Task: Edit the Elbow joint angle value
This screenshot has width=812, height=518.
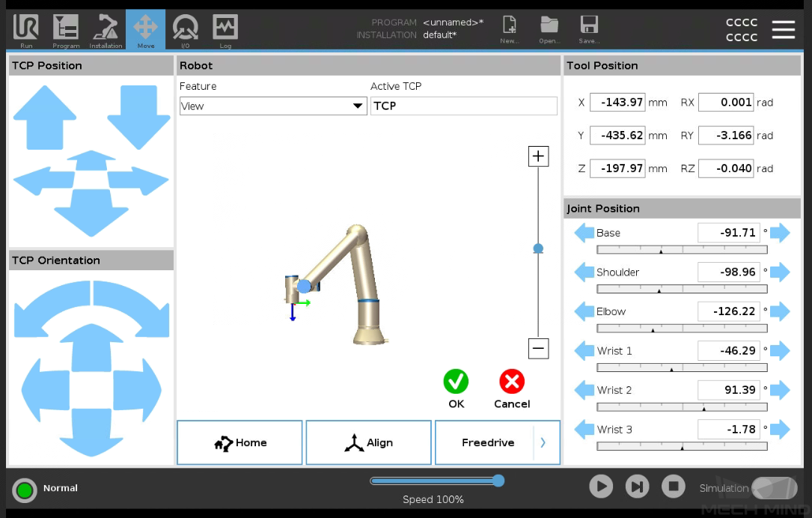Action: pyautogui.click(x=729, y=311)
